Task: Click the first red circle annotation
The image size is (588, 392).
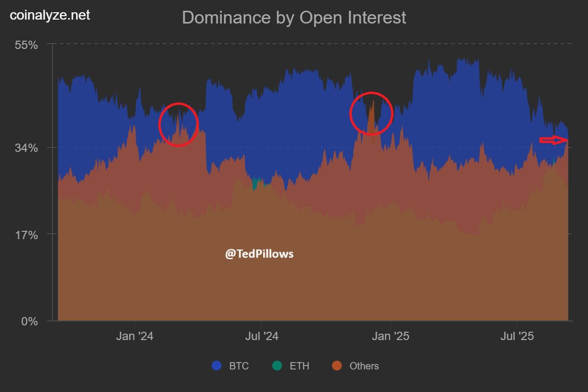Action: pos(178,124)
